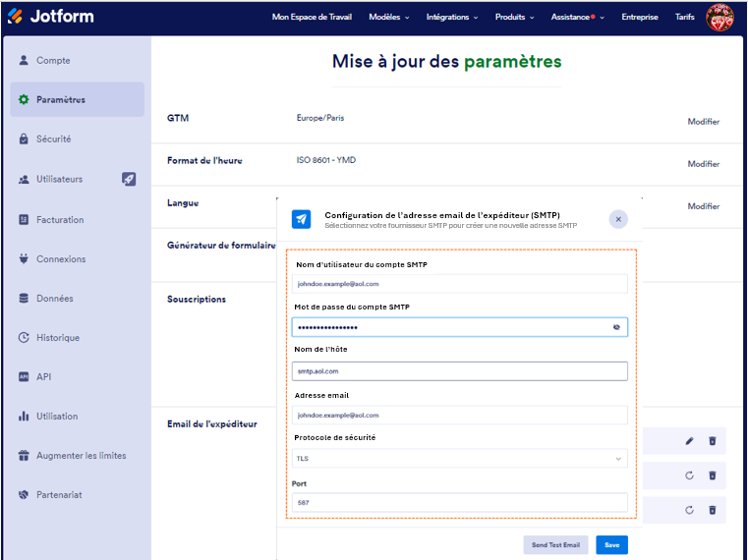Click Modifier for Langue
Image resolution: width=748 pixels, height=560 pixels.
[703, 206]
